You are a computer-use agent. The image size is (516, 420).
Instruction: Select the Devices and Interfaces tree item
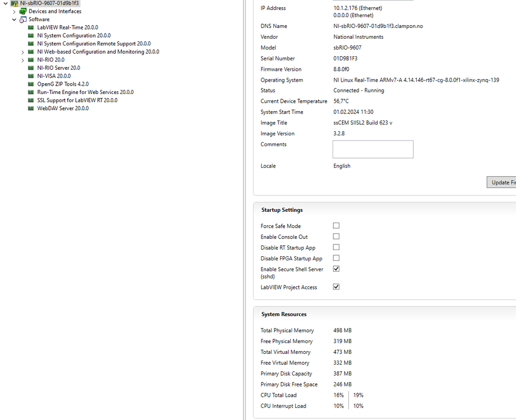click(x=55, y=11)
